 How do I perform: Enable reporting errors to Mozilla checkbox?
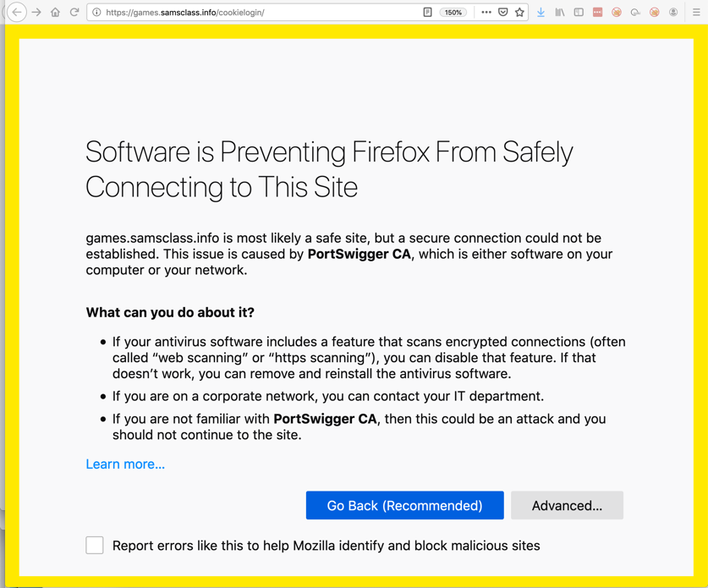(95, 545)
